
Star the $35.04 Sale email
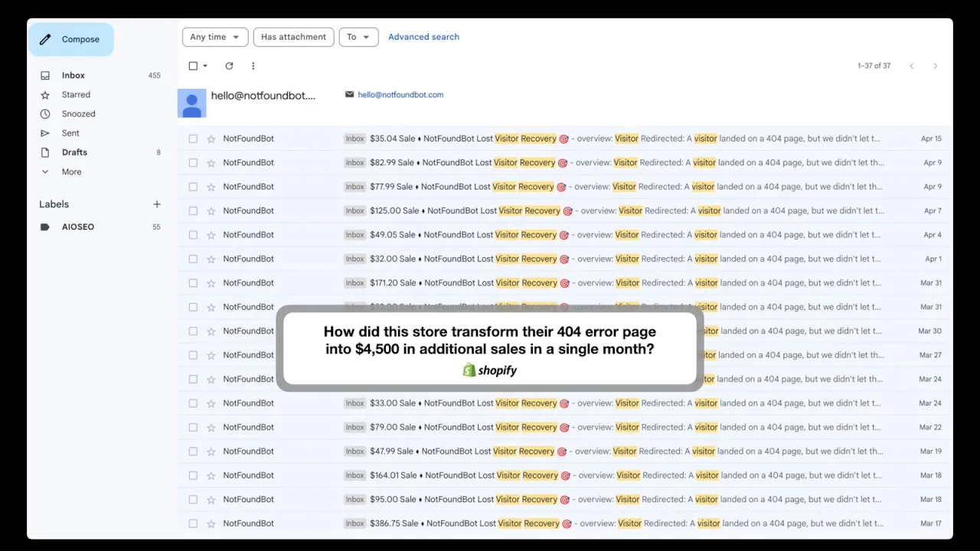coord(211,139)
